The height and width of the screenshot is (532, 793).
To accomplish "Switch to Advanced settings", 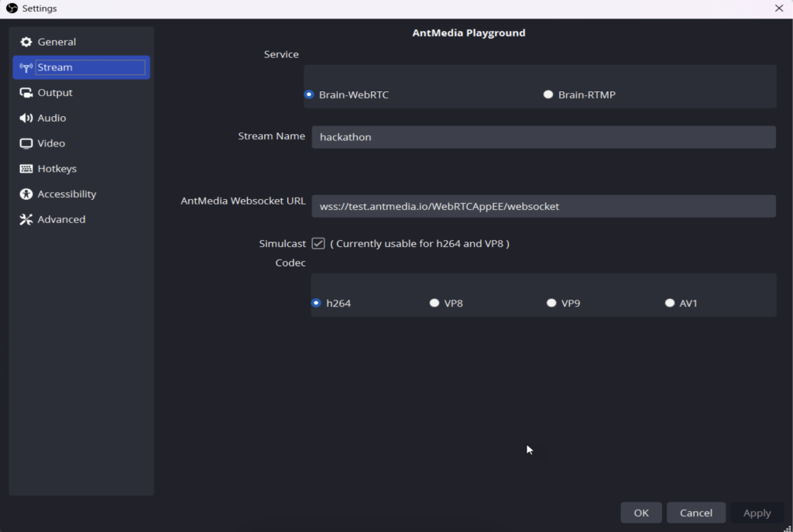I will tap(81, 219).
